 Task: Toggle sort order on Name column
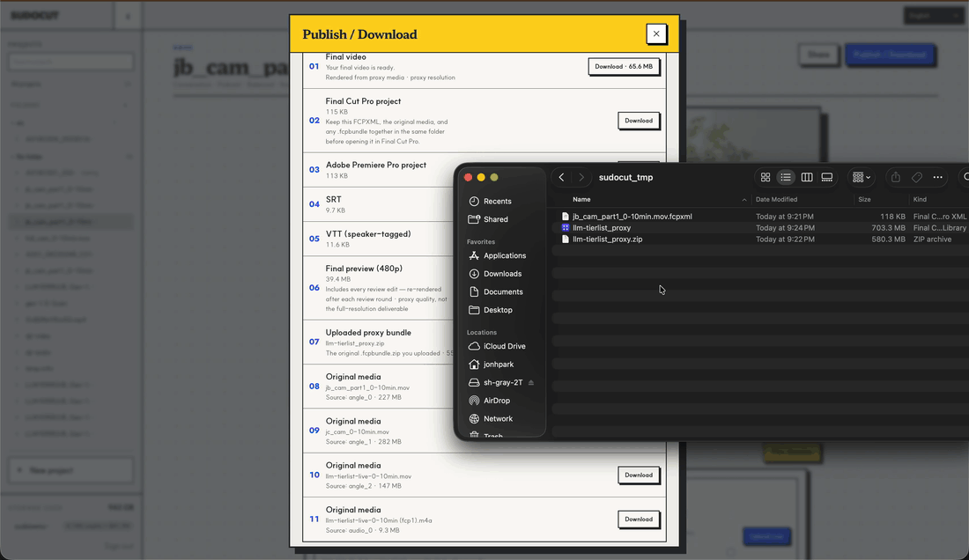[657, 199]
